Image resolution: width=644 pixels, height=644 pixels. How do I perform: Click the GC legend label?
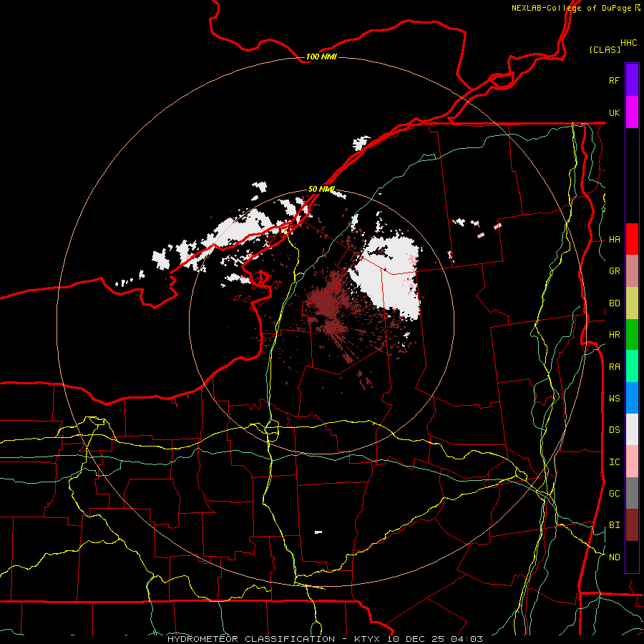614,493
